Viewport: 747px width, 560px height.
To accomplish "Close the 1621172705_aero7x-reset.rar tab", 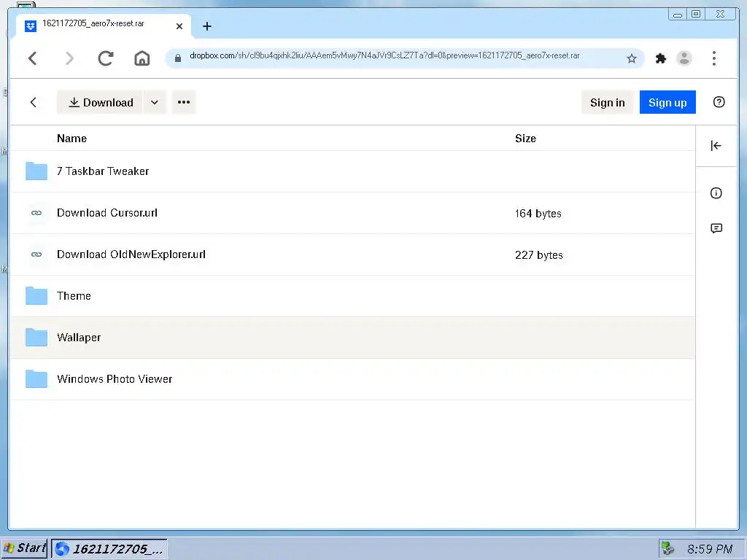I will [x=179, y=26].
